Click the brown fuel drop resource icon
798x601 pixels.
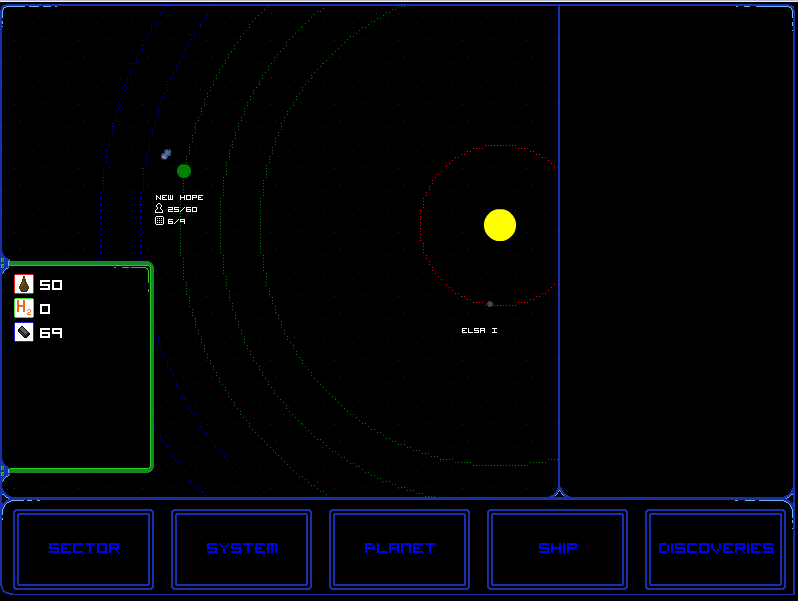pyautogui.click(x=24, y=284)
